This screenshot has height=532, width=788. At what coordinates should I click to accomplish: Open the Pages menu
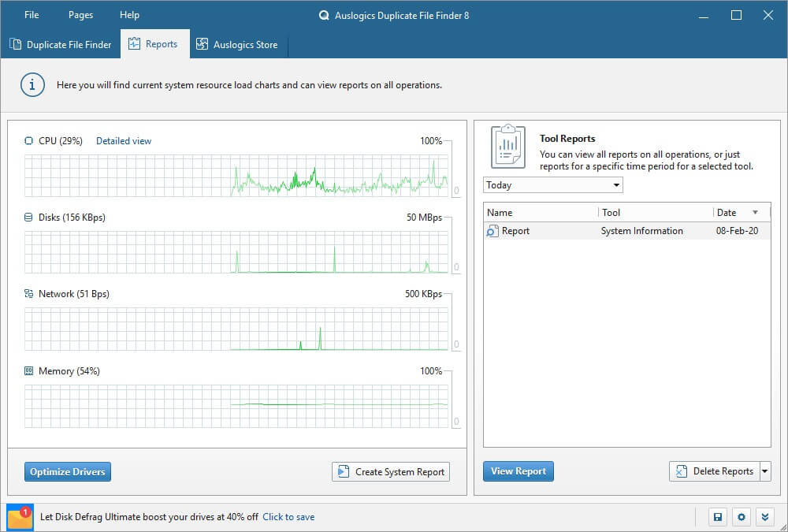coord(80,15)
